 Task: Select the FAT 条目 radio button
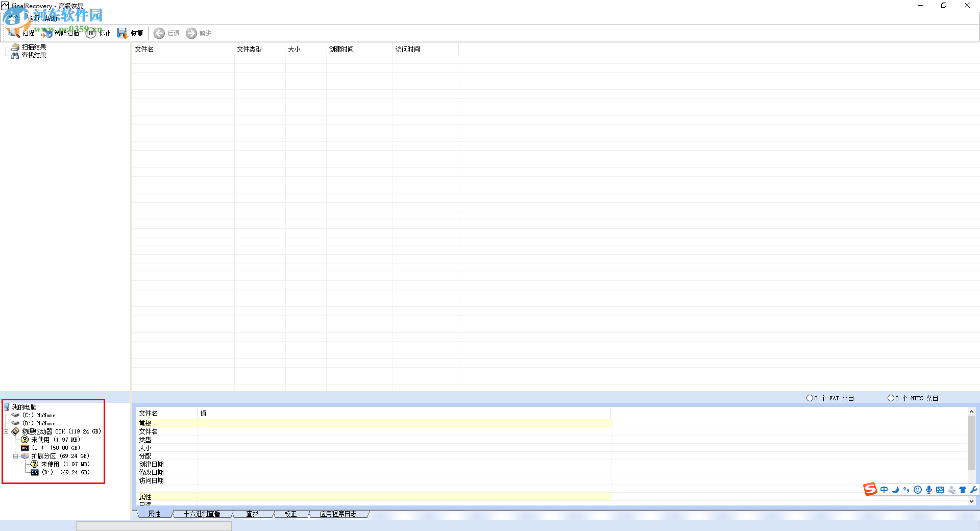point(810,398)
